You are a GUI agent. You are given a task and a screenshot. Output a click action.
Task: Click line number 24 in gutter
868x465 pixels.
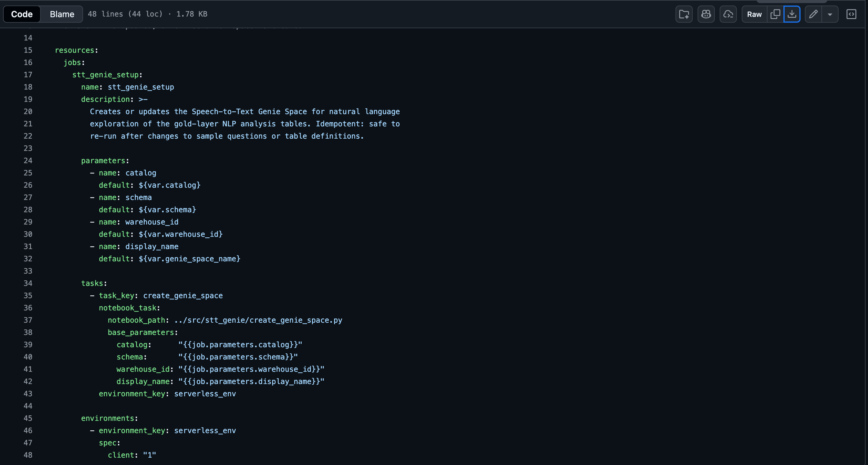coord(28,161)
